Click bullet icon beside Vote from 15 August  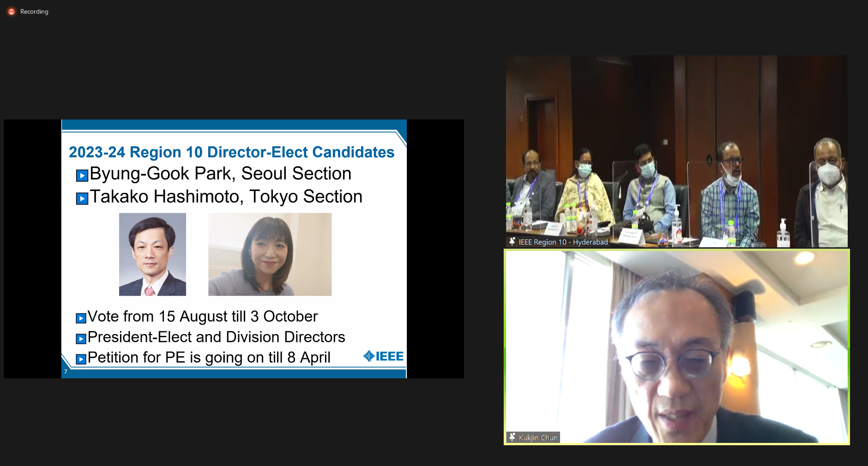[81, 318]
